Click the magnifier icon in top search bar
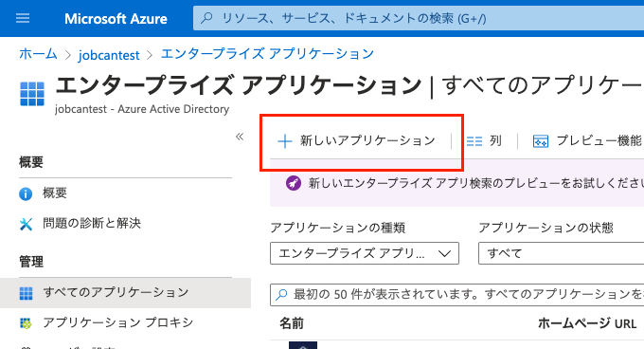Image resolution: width=644 pixels, height=349 pixels. pos(206,18)
